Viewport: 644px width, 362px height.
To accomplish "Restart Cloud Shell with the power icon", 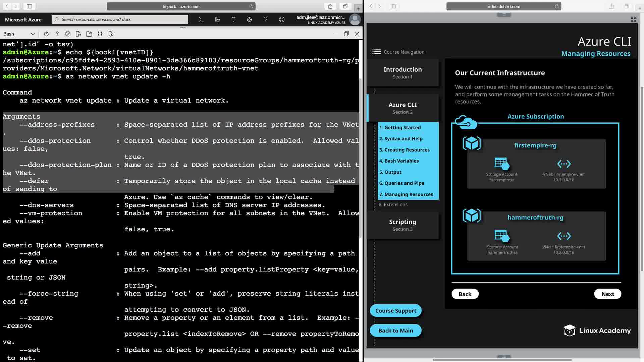I will 46,34.
